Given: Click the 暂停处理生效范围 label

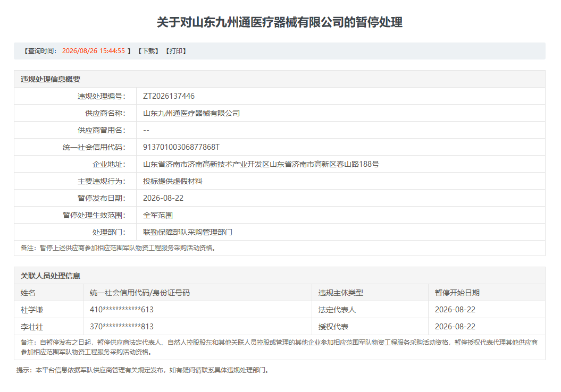Looking at the screenshot, I should [x=94, y=216].
